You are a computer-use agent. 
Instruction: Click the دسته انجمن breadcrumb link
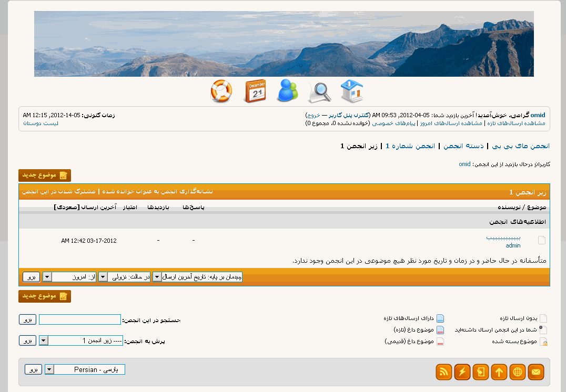(x=463, y=146)
